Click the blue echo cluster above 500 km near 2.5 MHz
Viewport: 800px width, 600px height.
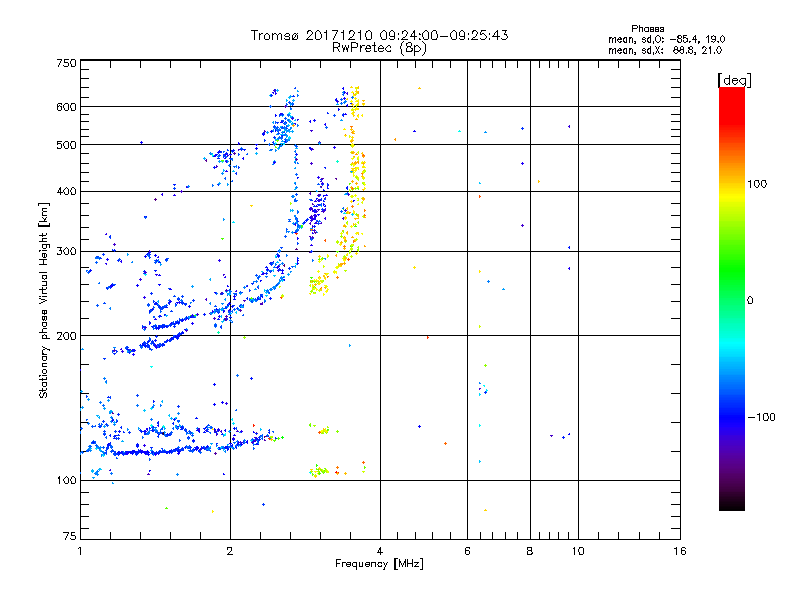pos(282,127)
